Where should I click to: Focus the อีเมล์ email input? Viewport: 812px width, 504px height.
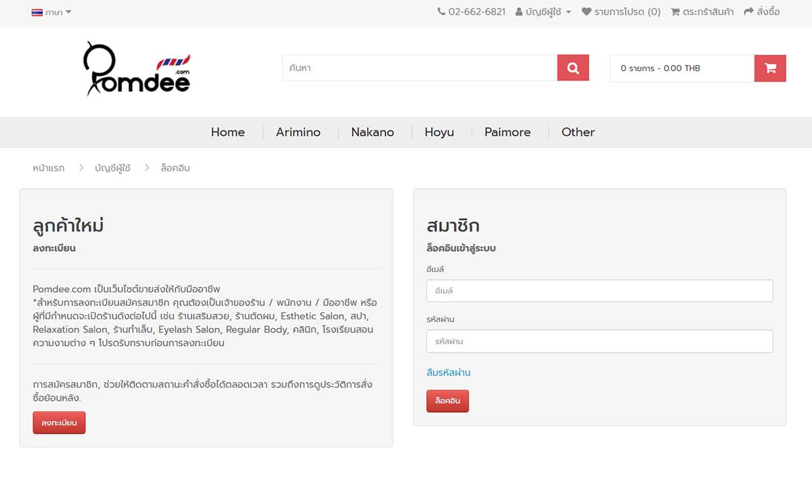coord(600,291)
